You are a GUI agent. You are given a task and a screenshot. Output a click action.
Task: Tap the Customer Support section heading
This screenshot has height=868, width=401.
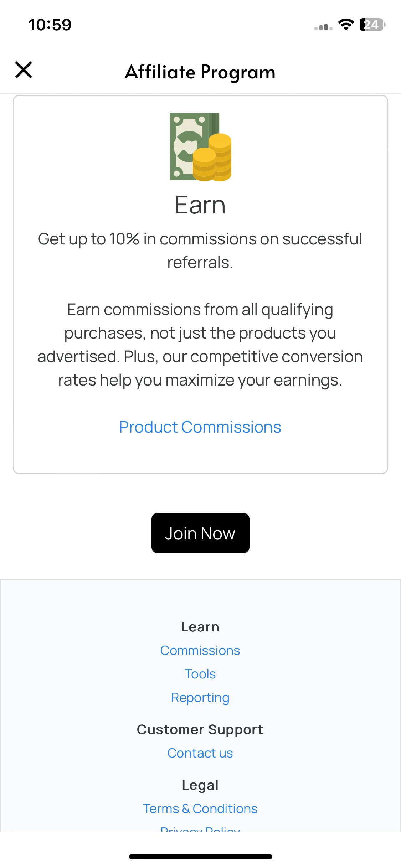click(200, 729)
